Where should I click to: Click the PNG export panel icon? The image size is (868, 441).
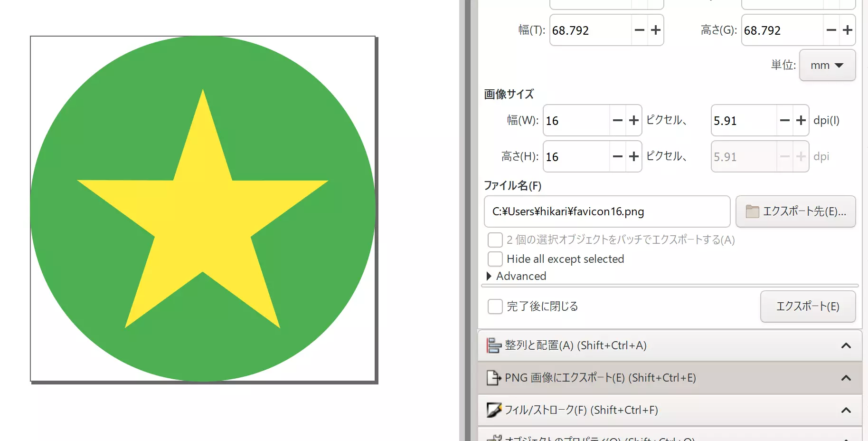(493, 378)
